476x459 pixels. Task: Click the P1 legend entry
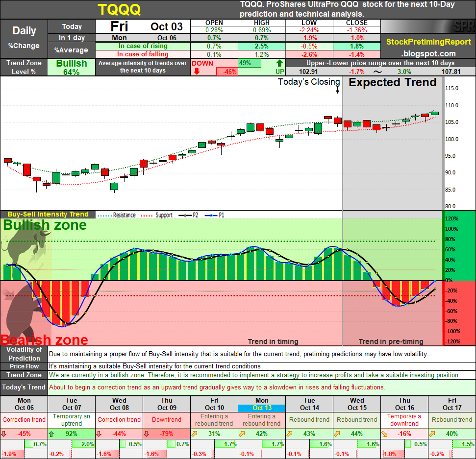(x=214, y=215)
